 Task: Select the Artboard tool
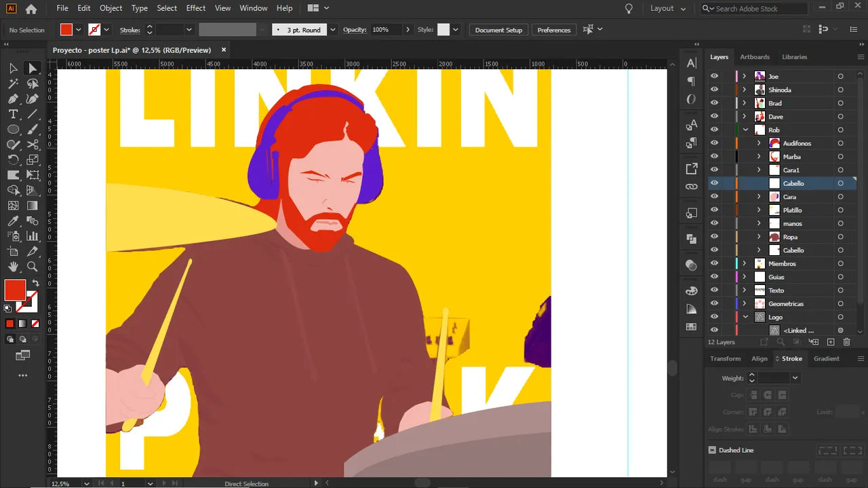(13, 252)
